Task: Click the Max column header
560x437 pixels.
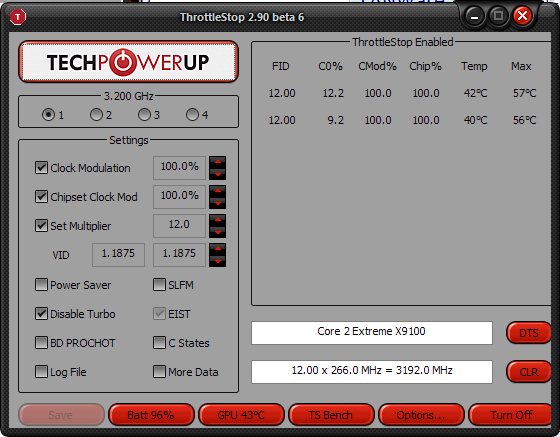Action: coord(521,66)
